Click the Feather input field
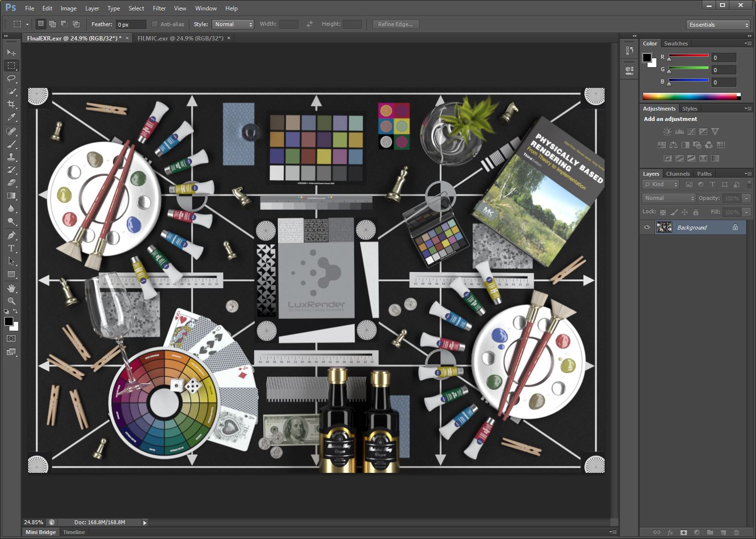 point(131,24)
